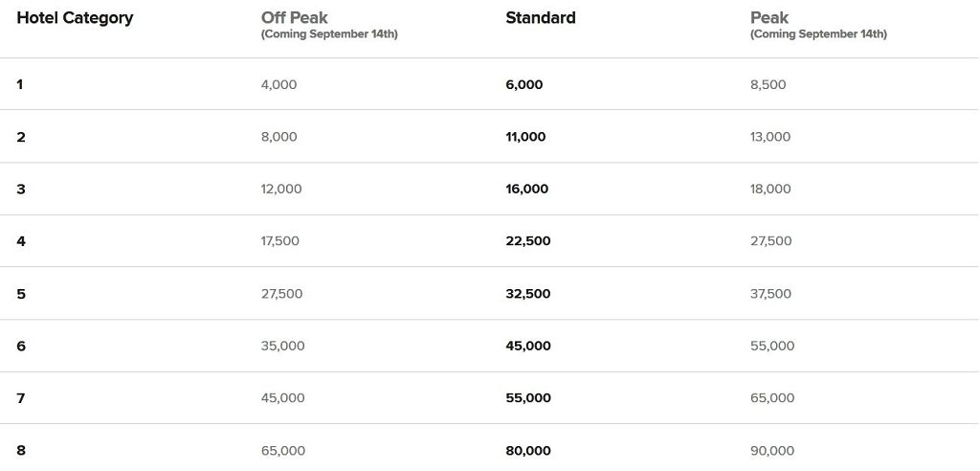Click the 17,500 Off Peak cell
This screenshot has height=471, width=980.
279,241
